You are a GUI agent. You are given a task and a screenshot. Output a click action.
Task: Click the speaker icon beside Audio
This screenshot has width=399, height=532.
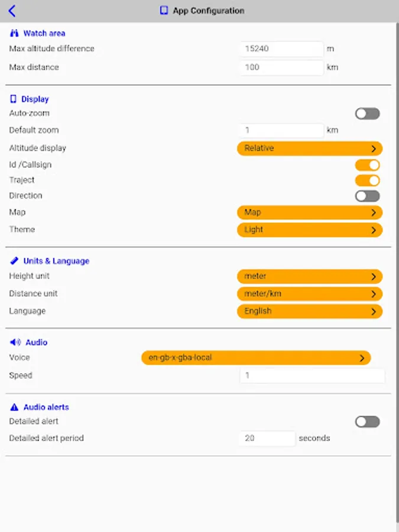coord(15,342)
